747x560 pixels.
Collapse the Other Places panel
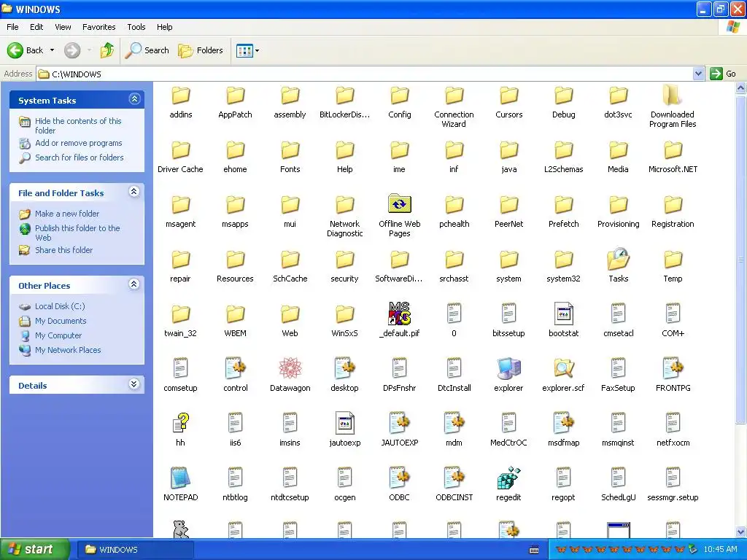tap(134, 284)
